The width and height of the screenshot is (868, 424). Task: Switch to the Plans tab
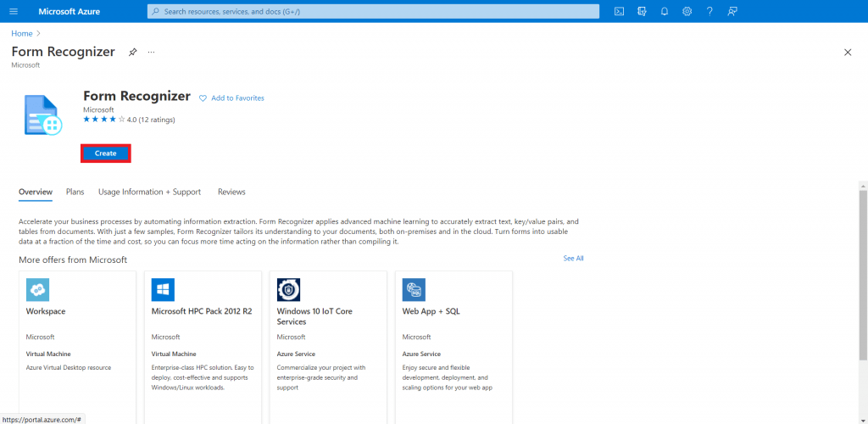pyautogui.click(x=75, y=192)
